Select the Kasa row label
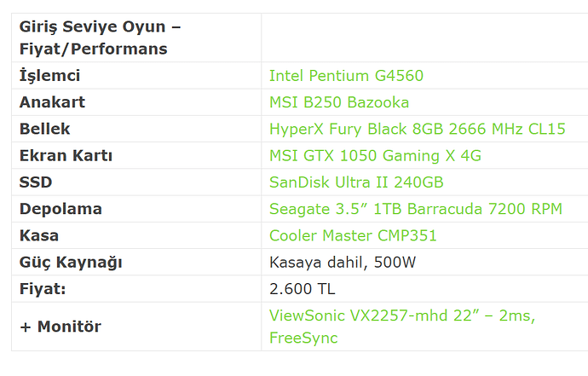588x376 pixels. [39, 235]
